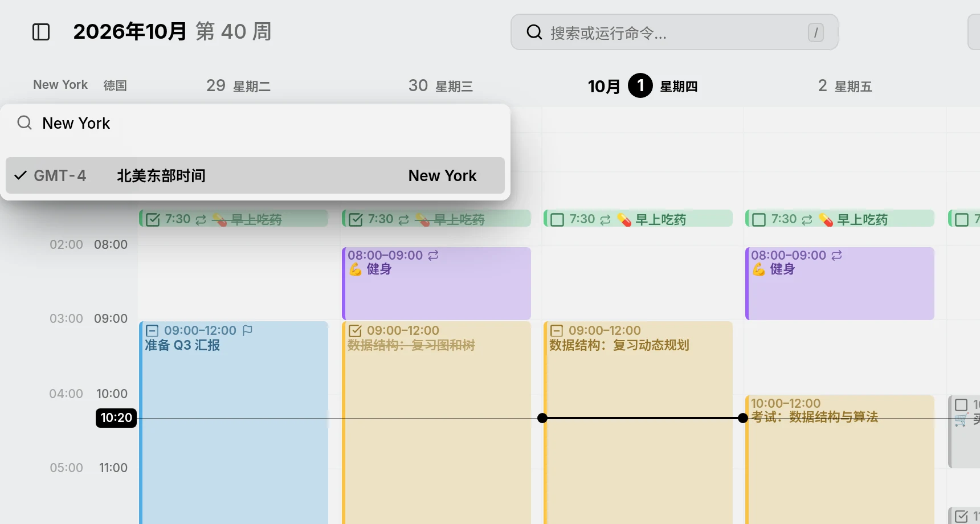Toggle the sidebar panel icon
The image size is (980, 524).
click(41, 32)
